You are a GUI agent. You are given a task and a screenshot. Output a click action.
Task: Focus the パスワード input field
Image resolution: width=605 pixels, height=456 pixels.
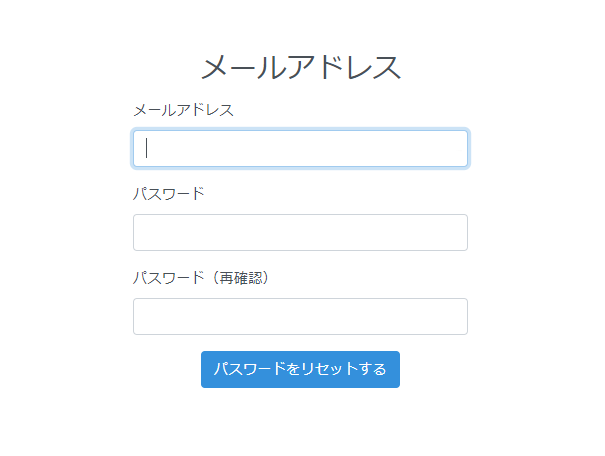click(300, 232)
